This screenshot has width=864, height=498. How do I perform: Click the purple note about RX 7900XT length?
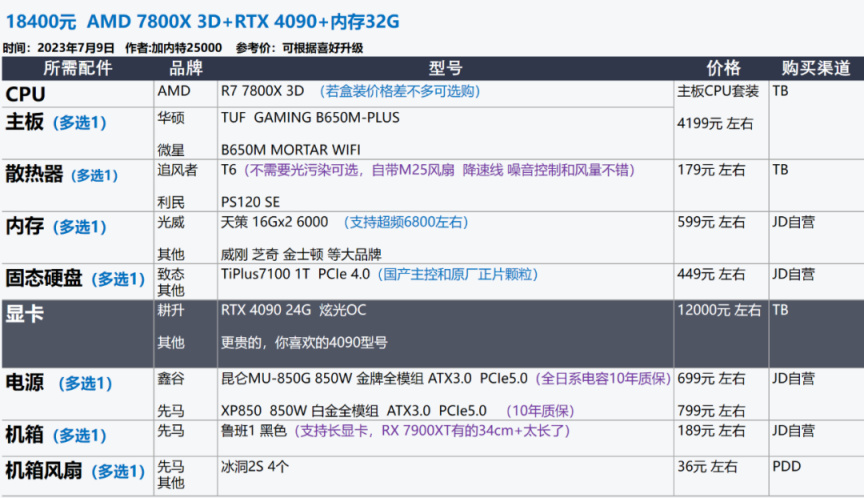pos(432,431)
